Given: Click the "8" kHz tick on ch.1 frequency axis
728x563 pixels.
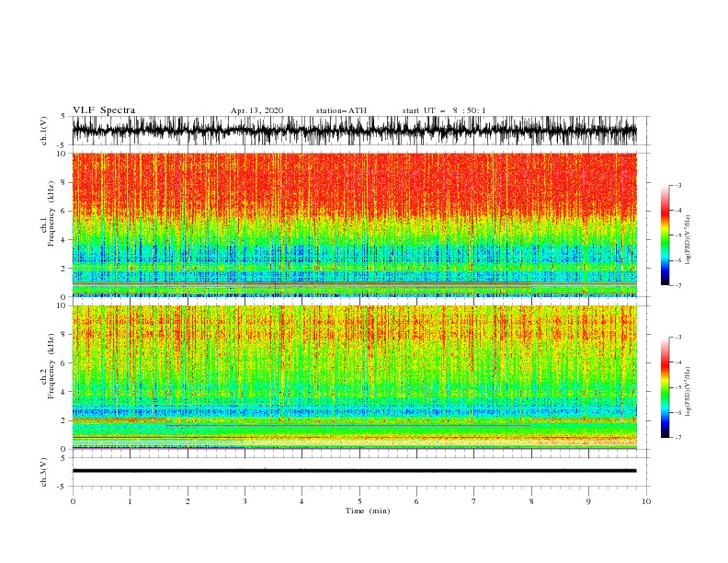Looking at the screenshot, I should click(63, 182).
